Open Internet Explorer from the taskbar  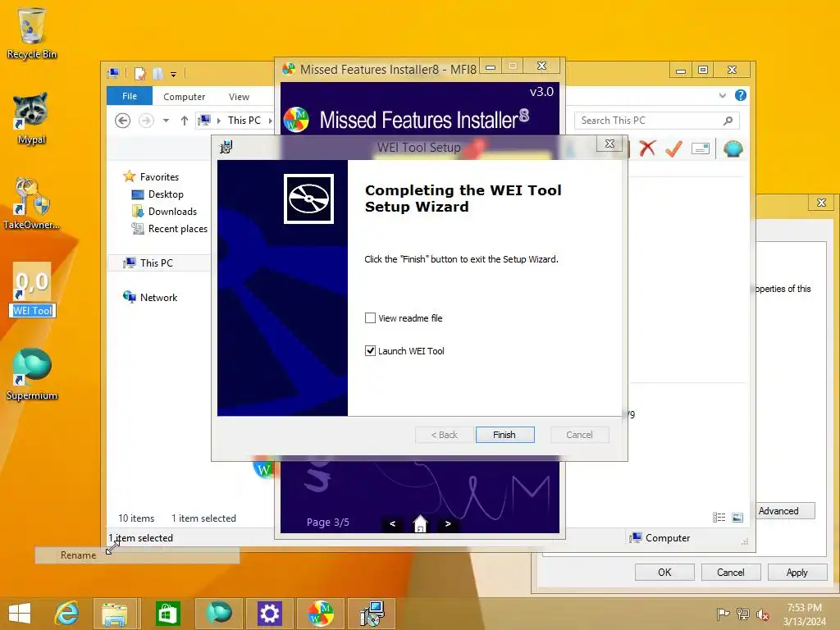click(x=67, y=614)
